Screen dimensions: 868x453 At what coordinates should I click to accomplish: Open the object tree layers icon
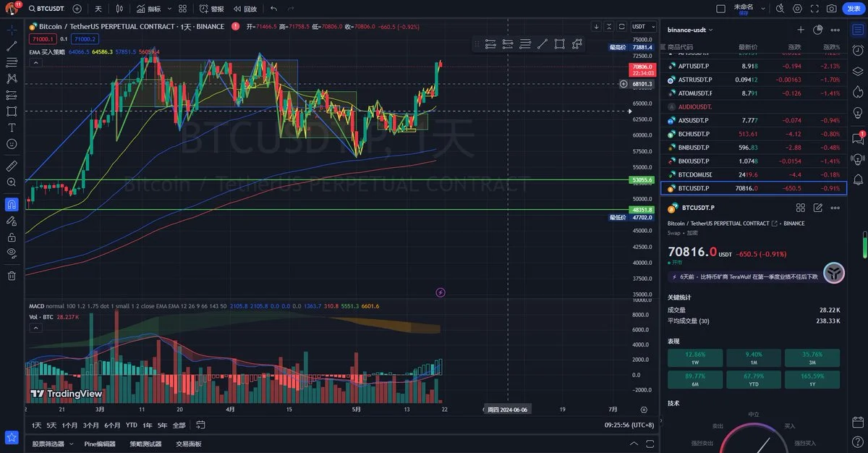[858, 71]
